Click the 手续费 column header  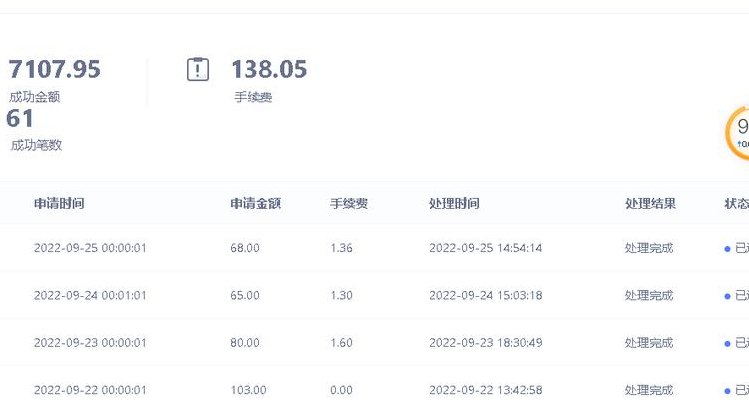(x=349, y=204)
